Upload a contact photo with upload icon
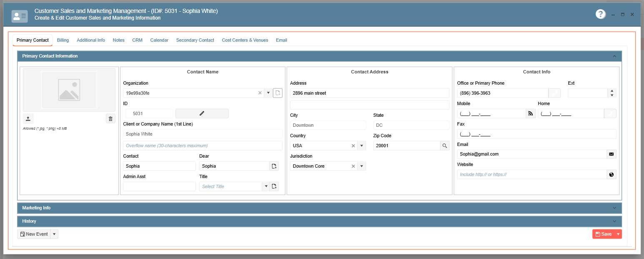 click(27, 119)
